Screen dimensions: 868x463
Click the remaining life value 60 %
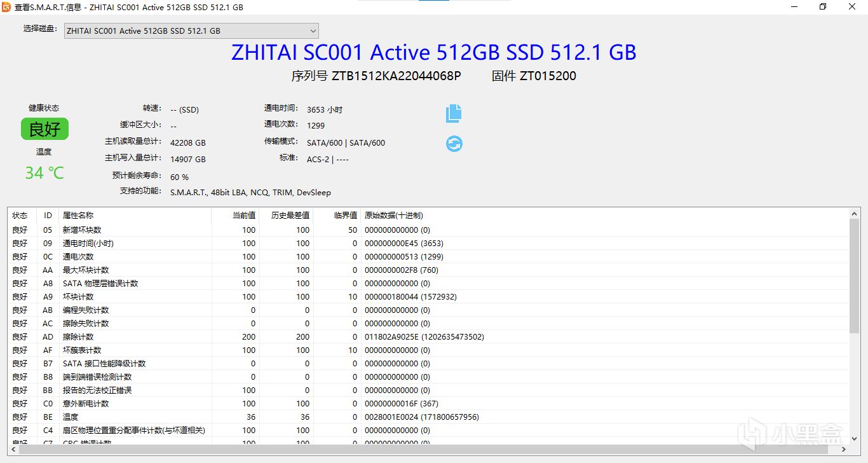coord(179,177)
